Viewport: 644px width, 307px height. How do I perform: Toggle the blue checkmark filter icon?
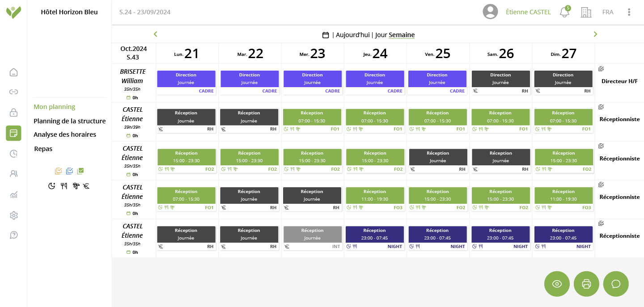[x=69, y=171]
